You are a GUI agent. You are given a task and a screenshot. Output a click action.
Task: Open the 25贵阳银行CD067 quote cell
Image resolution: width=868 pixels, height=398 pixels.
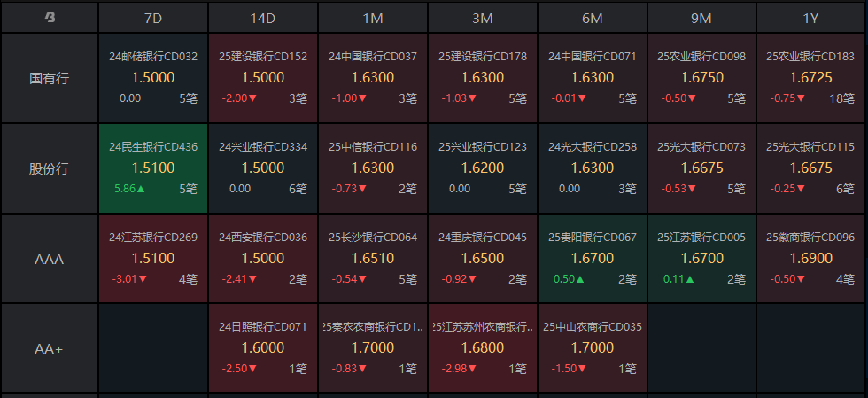(x=593, y=259)
